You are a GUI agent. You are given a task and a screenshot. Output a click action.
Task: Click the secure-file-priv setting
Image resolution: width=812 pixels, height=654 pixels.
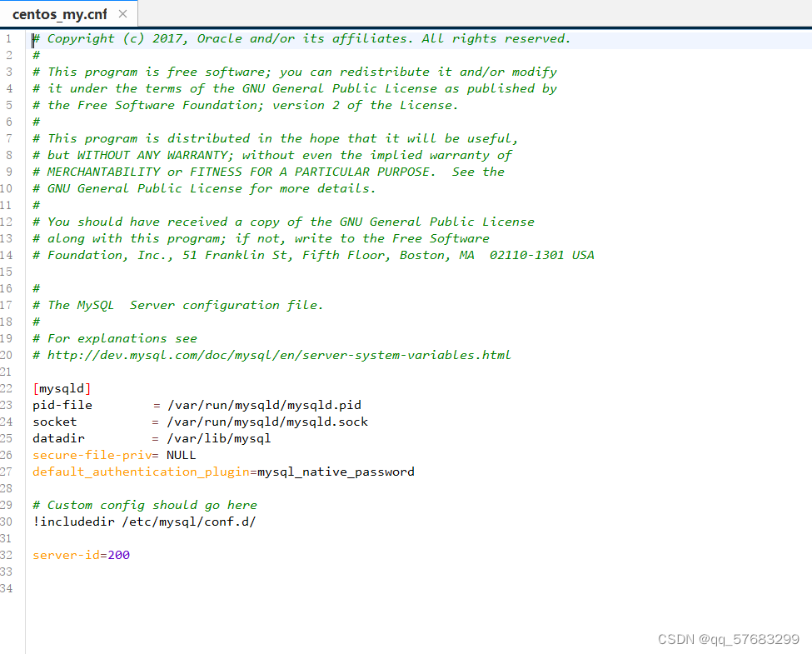click(88, 455)
